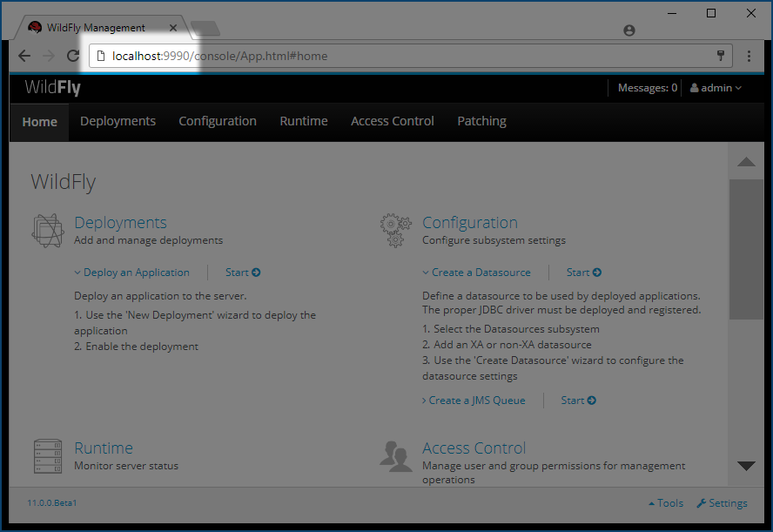Switch to the Runtime tab
773x532 pixels.
pyautogui.click(x=304, y=121)
